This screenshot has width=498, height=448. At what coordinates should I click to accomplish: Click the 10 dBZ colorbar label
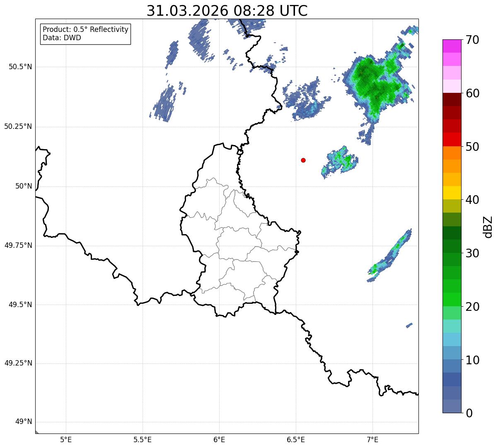472,360
